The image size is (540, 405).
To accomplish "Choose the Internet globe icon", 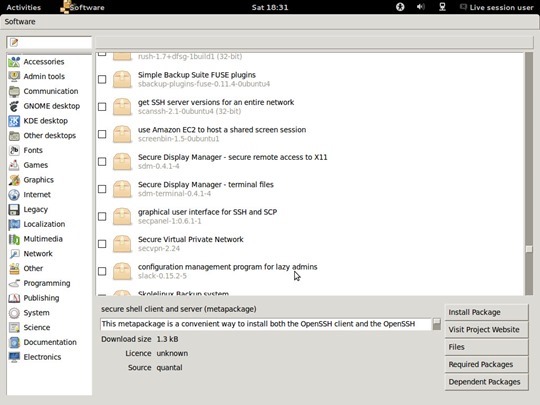I will [x=14, y=195].
